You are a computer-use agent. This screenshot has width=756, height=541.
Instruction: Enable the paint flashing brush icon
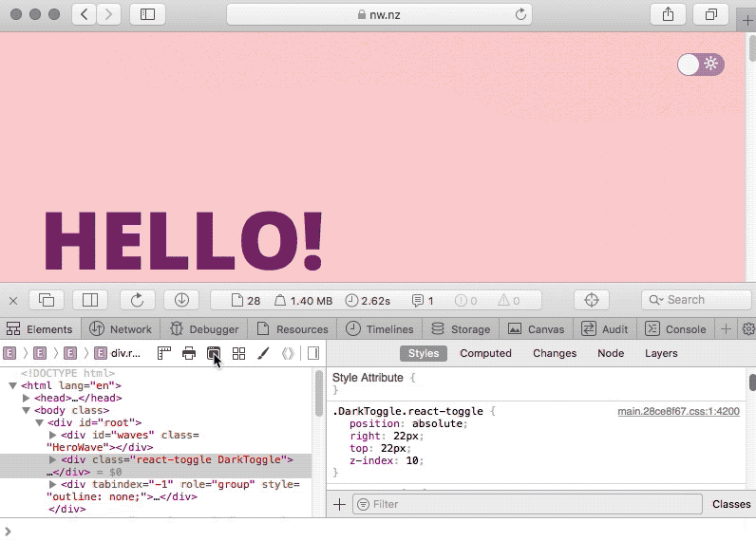(264, 353)
